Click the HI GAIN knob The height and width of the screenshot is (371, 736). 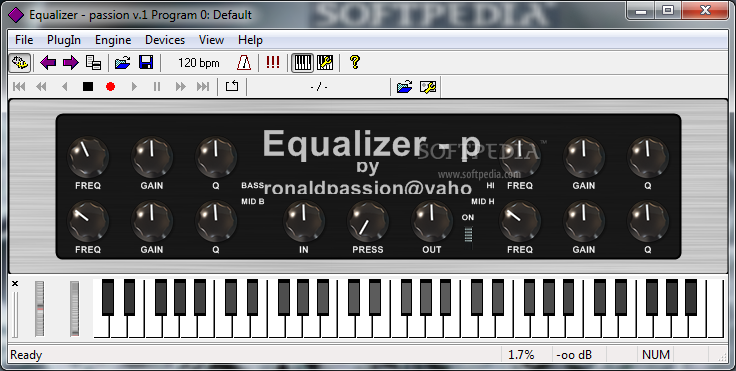[583, 156]
